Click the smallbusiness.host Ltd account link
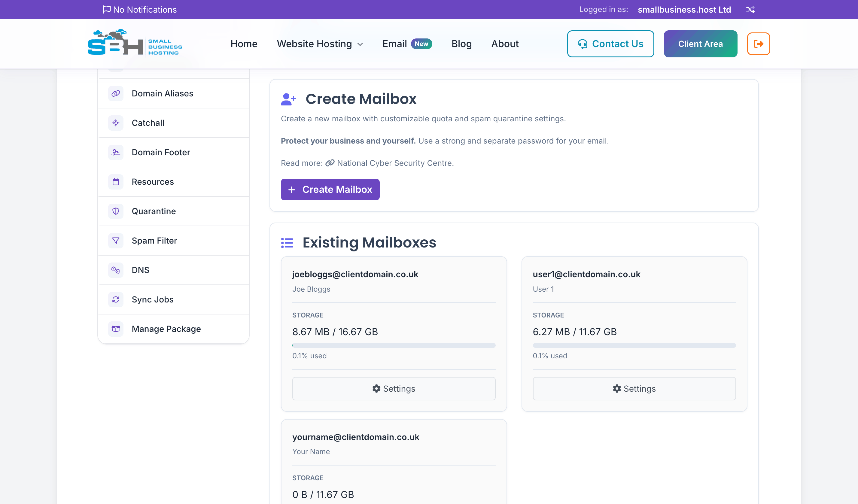The image size is (858, 504). pyautogui.click(x=684, y=10)
